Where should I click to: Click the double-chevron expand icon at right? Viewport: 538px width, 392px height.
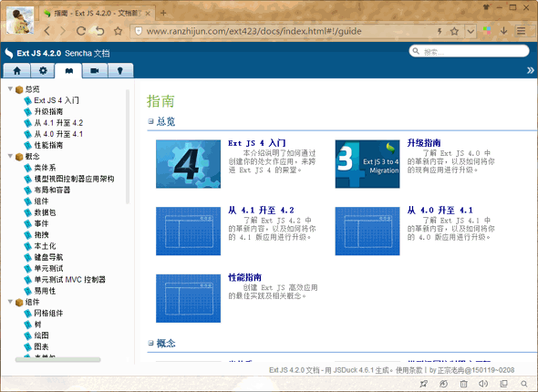click(x=531, y=70)
